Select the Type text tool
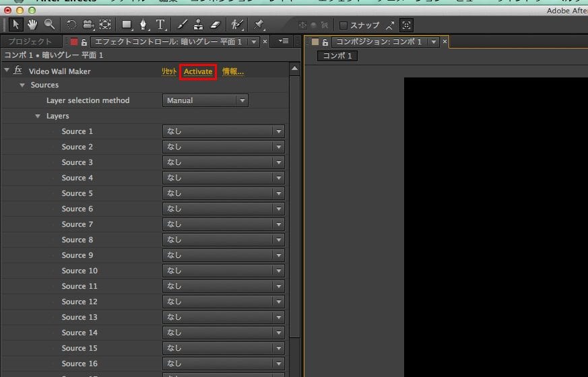 (161, 25)
